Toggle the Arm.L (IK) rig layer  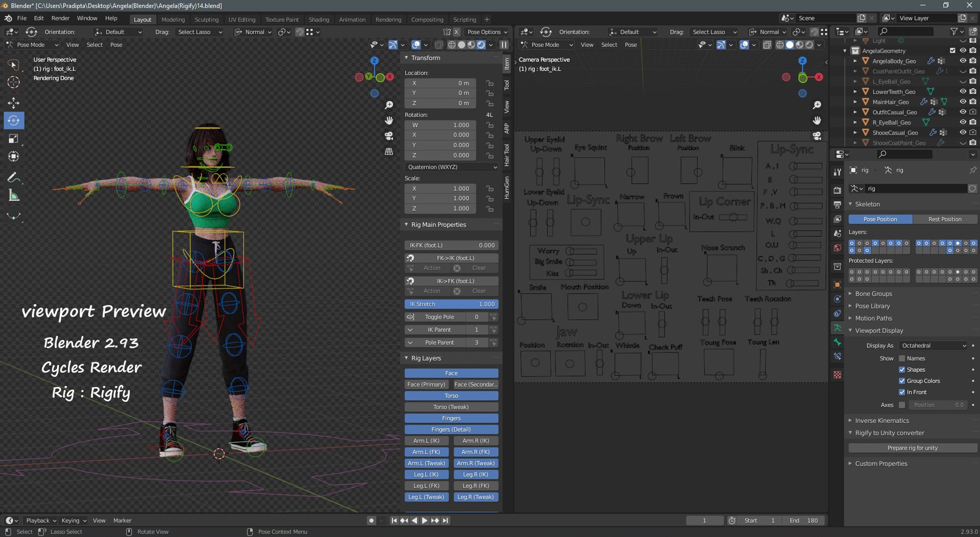(x=426, y=441)
